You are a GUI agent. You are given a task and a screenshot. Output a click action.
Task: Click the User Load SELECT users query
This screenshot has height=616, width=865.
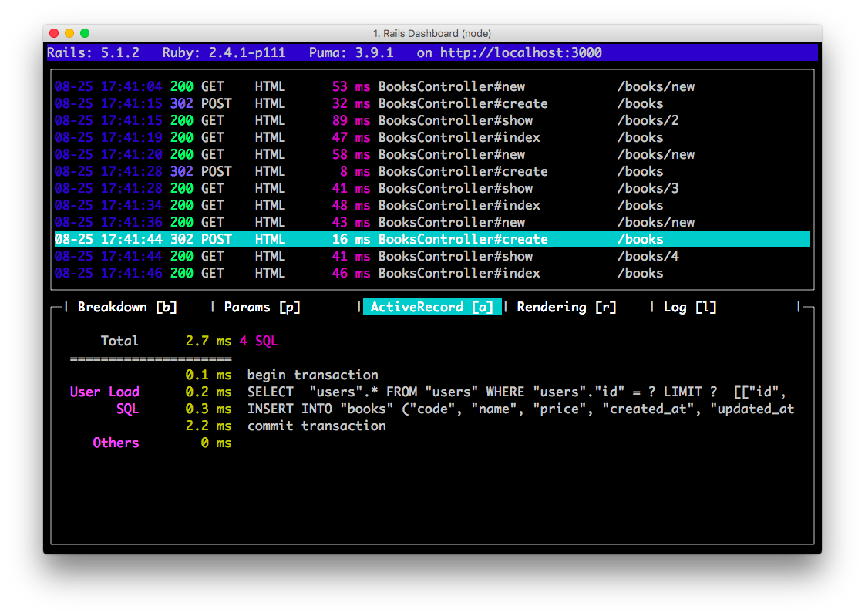pyautogui.click(x=428, y=392)
